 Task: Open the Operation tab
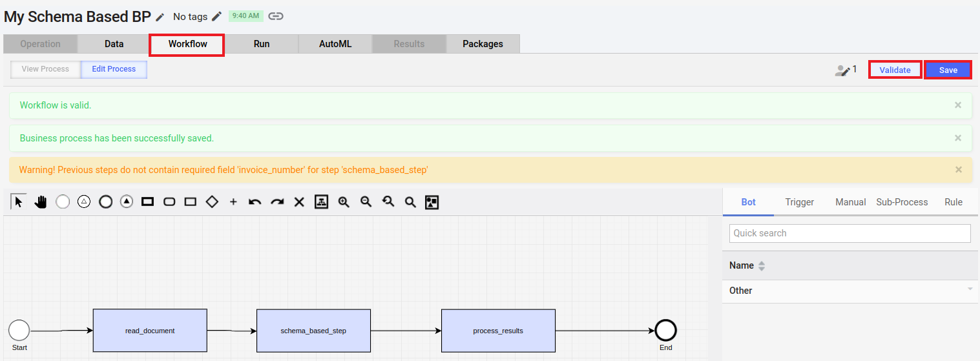click(x=40, y=44)
